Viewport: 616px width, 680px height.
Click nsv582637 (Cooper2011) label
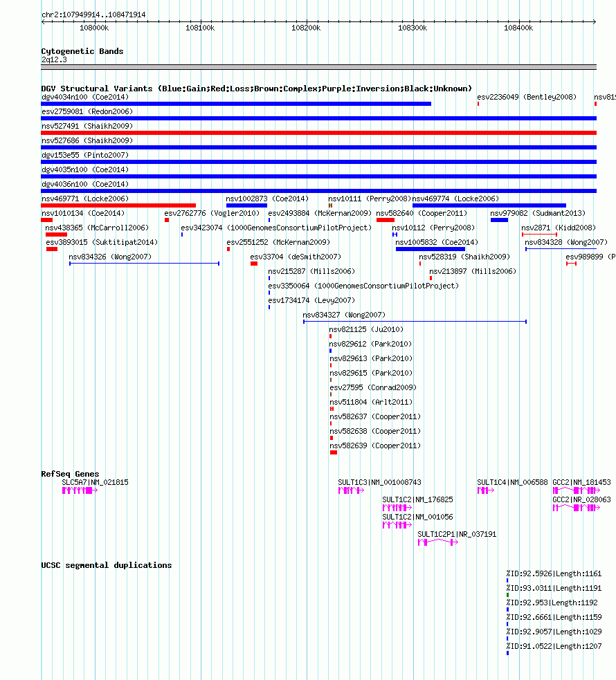coord(375,416)
